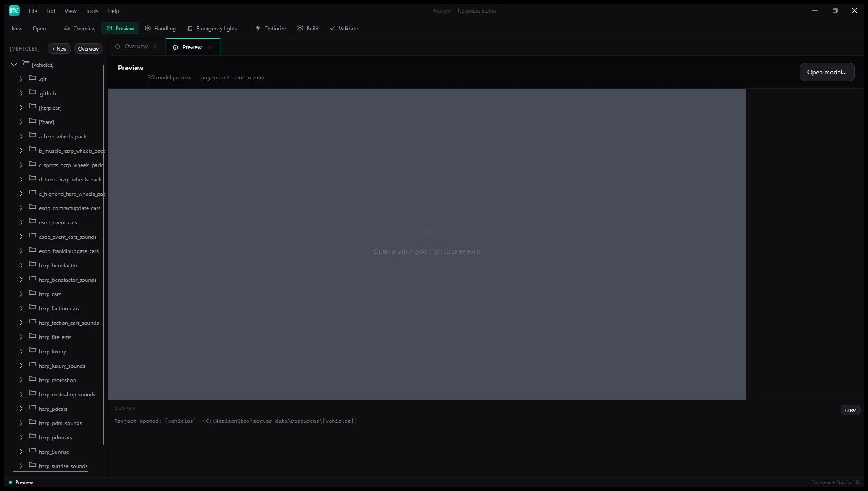Open the Edit menu
The width and height of the screenshot is (868, 491).
(x=51, y=11)
